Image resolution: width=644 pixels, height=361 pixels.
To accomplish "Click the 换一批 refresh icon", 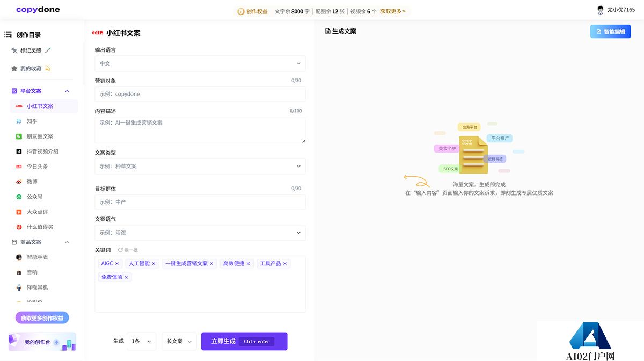I will tap(120, 250).
